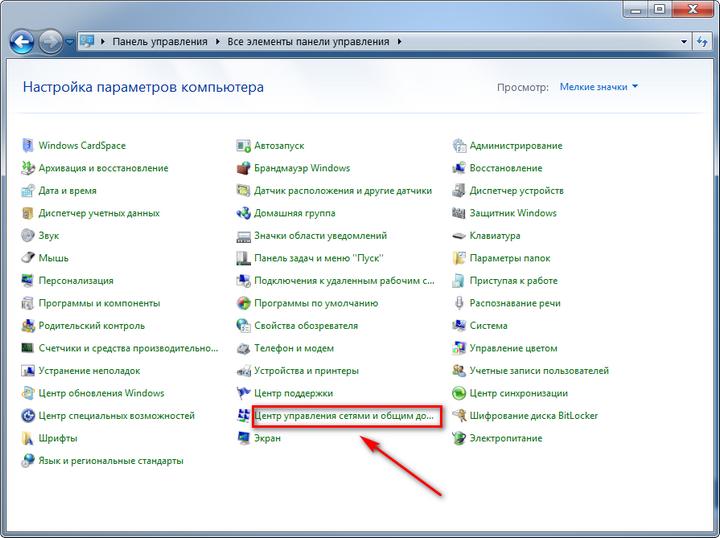Open Приступая к работе link
Screen dimensions: 720x538
point(513,280)
